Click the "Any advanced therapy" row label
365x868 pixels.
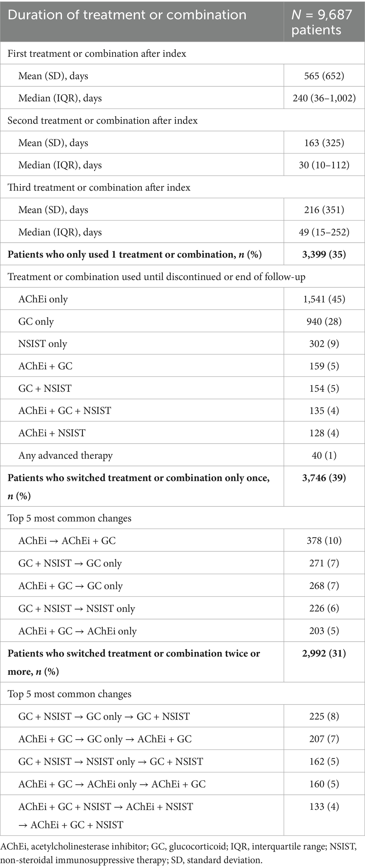65,455
